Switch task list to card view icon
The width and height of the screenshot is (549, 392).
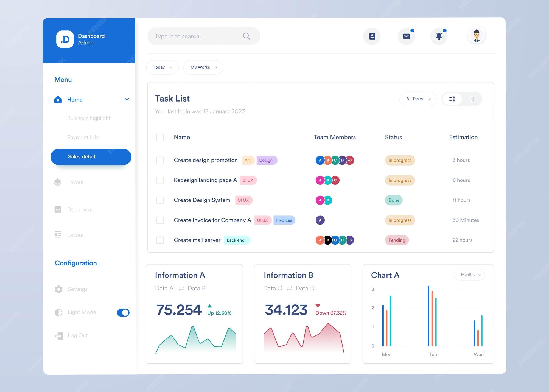471,99
